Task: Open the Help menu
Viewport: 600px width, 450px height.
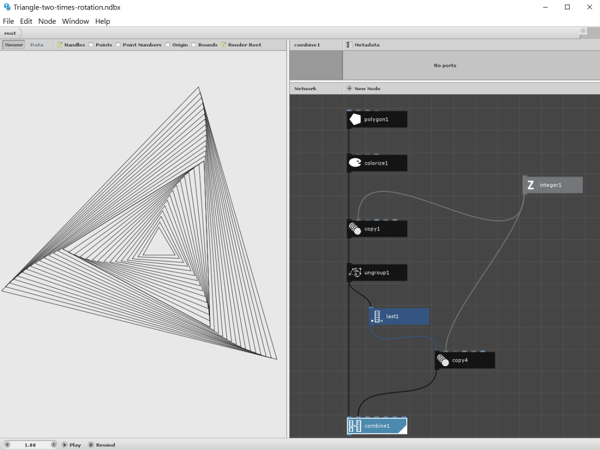Action: coord(103,21)
